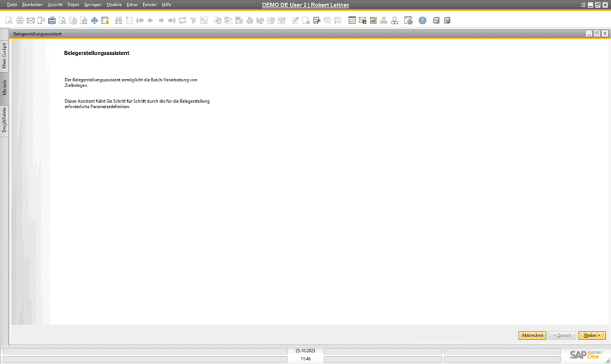Open query manager icon with green tools
Image resolution: width=611 pixels, height=364 pixels.
tap(316, 21)
